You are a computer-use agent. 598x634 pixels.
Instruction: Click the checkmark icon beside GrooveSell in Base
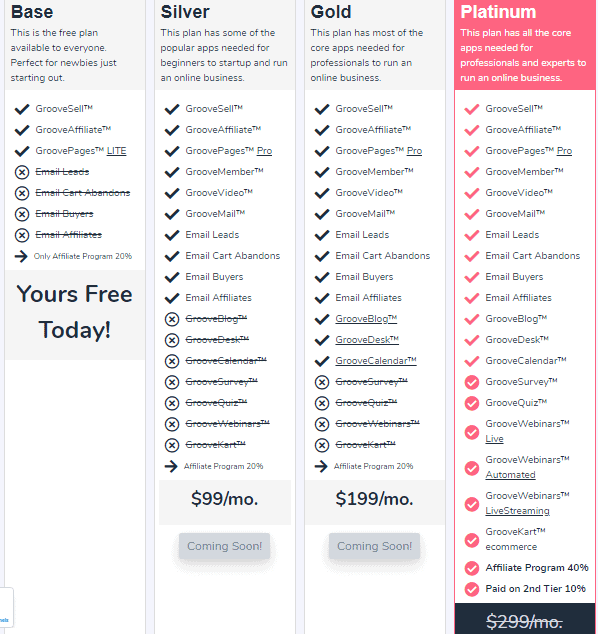pyautogui.click(x=22, y=109)
